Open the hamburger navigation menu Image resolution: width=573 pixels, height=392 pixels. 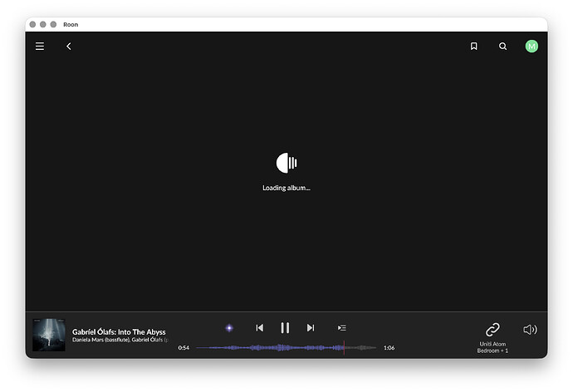click(40, 47)
